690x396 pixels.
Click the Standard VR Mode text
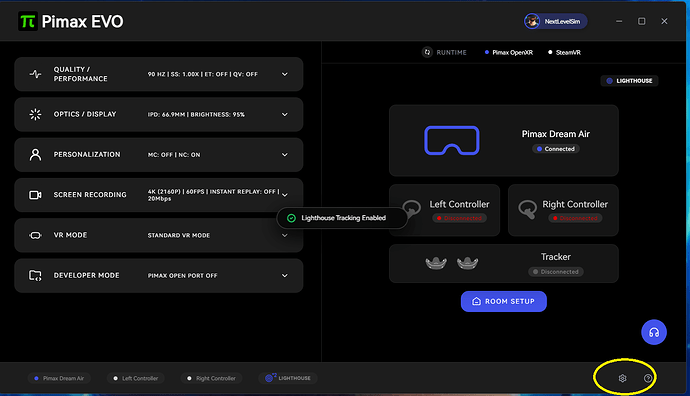coord(179,235)
